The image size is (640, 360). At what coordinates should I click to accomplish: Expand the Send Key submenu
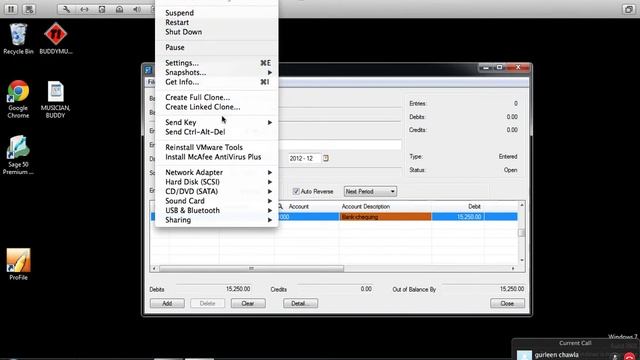pyautogui.click(x=217, y=122)
